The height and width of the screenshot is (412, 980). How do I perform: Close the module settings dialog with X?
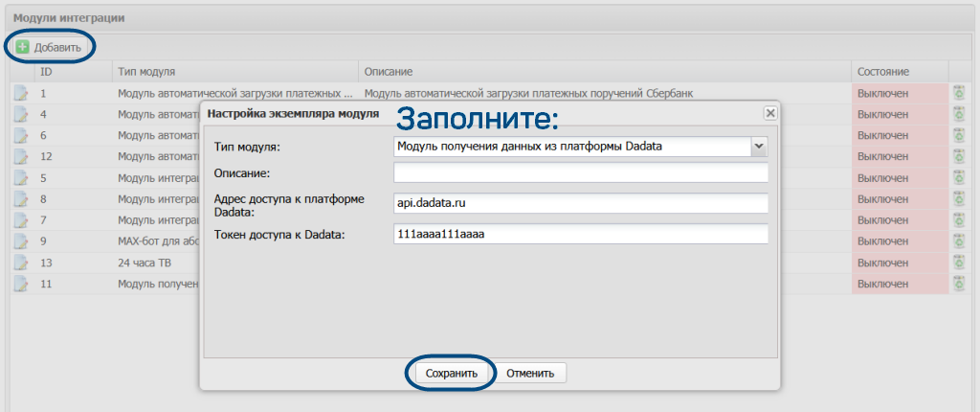tap(769, 112)
